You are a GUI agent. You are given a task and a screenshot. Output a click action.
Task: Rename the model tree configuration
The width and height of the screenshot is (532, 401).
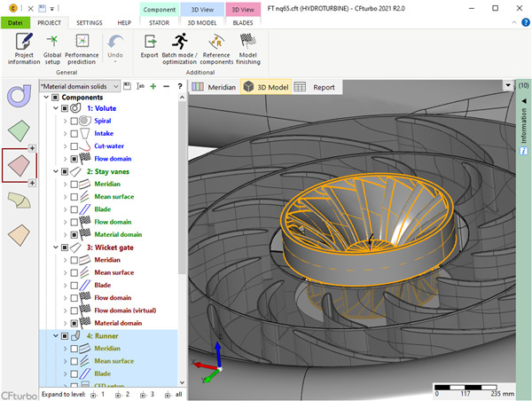[140, 86]
